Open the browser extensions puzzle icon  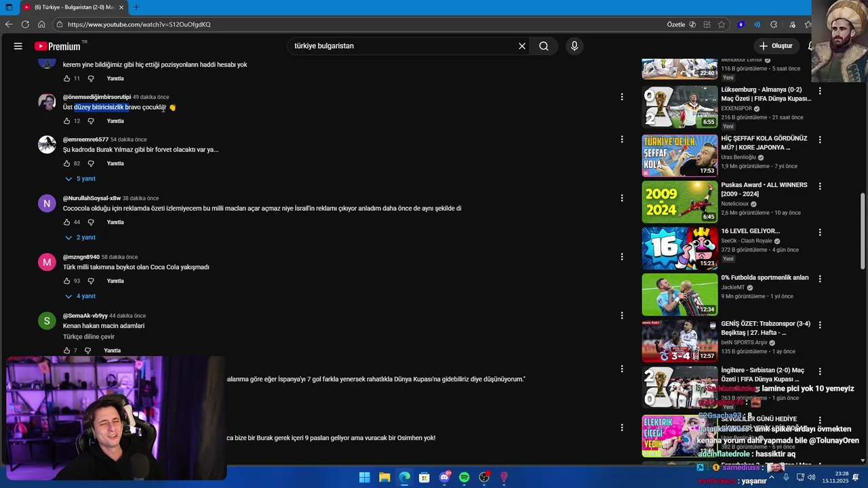(774, 24)
